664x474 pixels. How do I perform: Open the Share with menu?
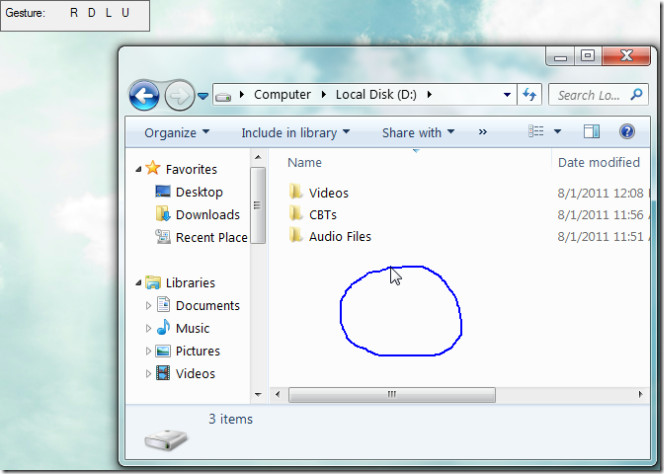pos(418,133)
